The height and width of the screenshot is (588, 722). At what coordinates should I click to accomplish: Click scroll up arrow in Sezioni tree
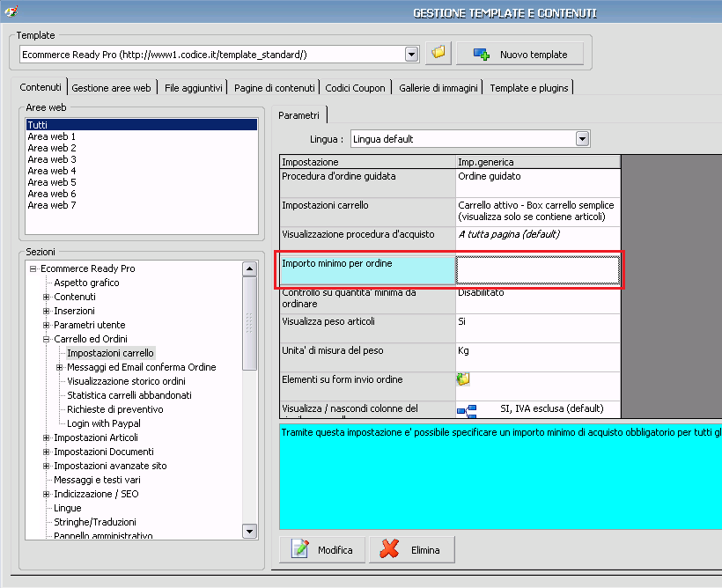pos(249,268)
